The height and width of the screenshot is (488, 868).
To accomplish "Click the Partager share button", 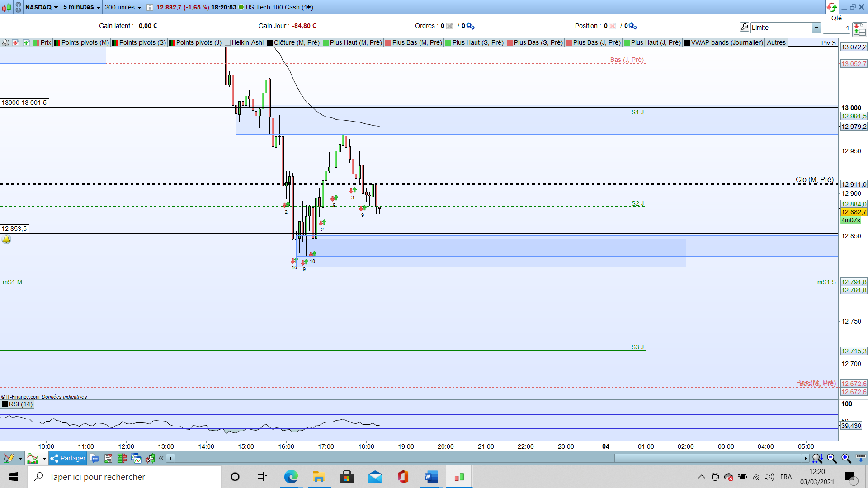I will (68, 458).
